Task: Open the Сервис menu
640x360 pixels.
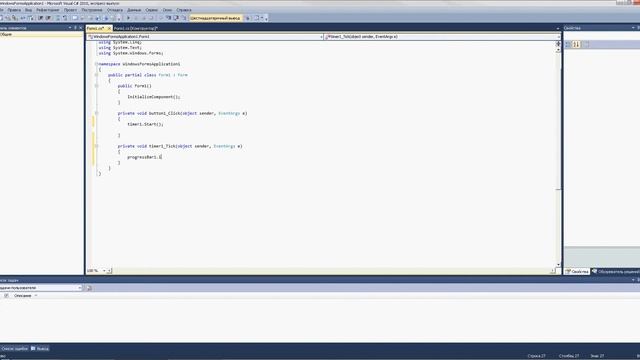Action: 151,10
